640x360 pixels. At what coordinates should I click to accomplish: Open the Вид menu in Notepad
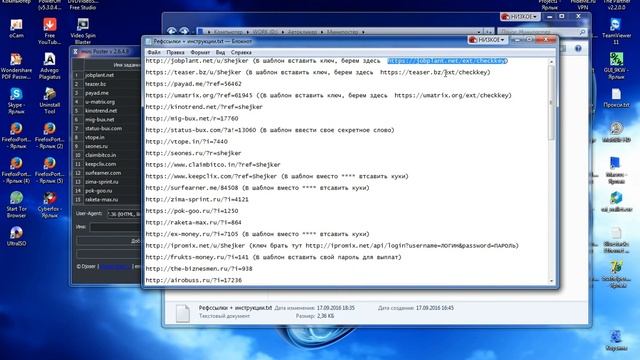point(220,52)
